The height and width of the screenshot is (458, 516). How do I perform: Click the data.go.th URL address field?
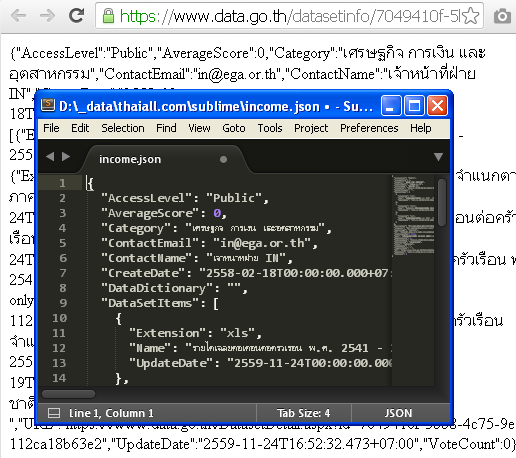click(289, 16)
